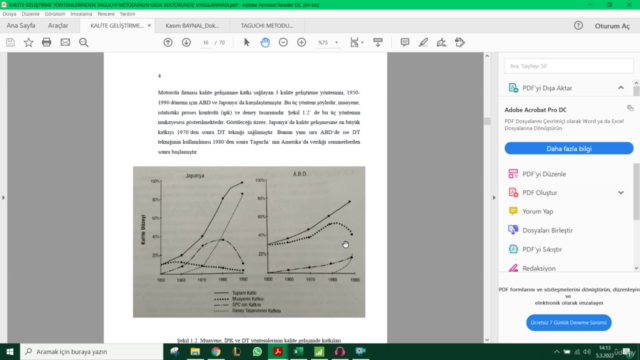640x360 pixels.
Task: Print the document using the printer icon
Action: [x=47, y=42]
